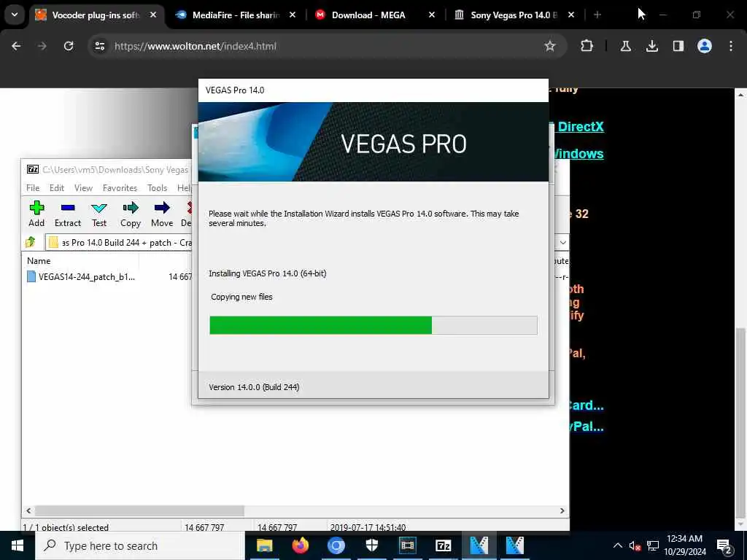
Task: Click the webpage vertical scrollbar thumb
Action: [x=740, y=423]
